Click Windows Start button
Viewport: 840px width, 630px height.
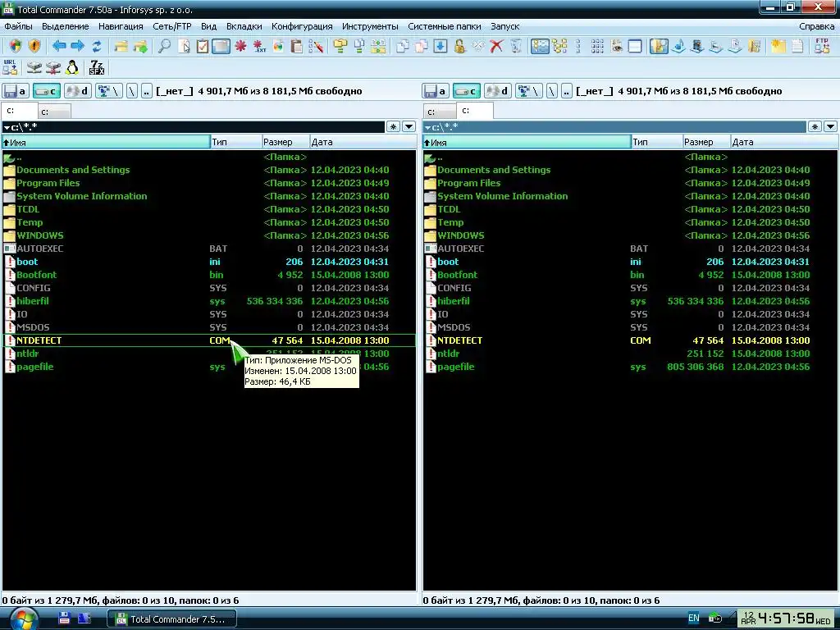(22, 619)
